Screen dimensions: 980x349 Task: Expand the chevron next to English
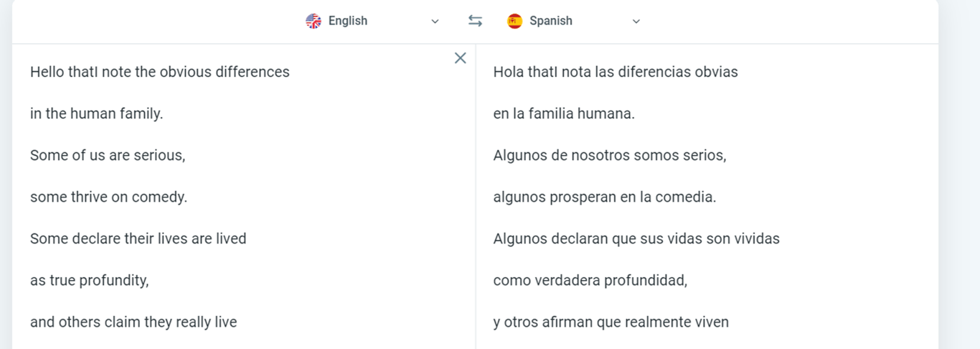pyautogui.click(x=435, y=22)
